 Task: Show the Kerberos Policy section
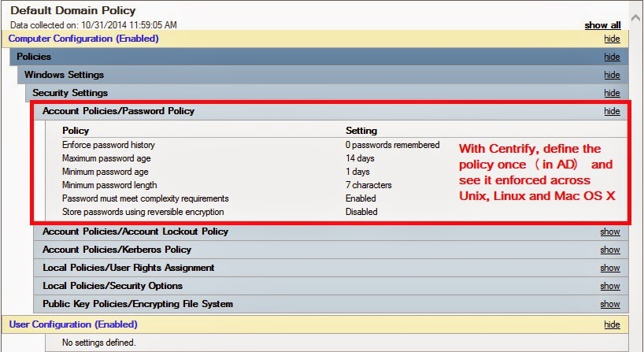pos(610,250)
